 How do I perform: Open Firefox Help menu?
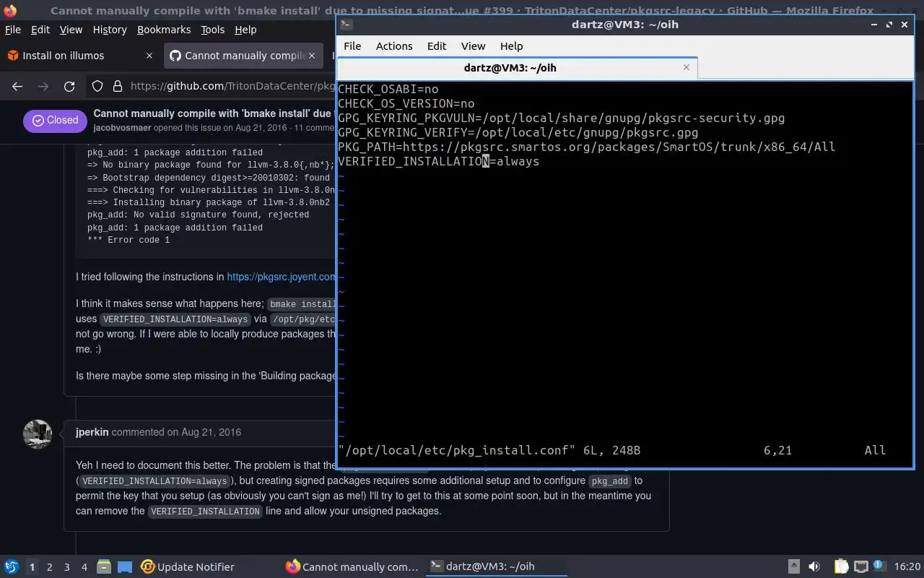point(245,30)
